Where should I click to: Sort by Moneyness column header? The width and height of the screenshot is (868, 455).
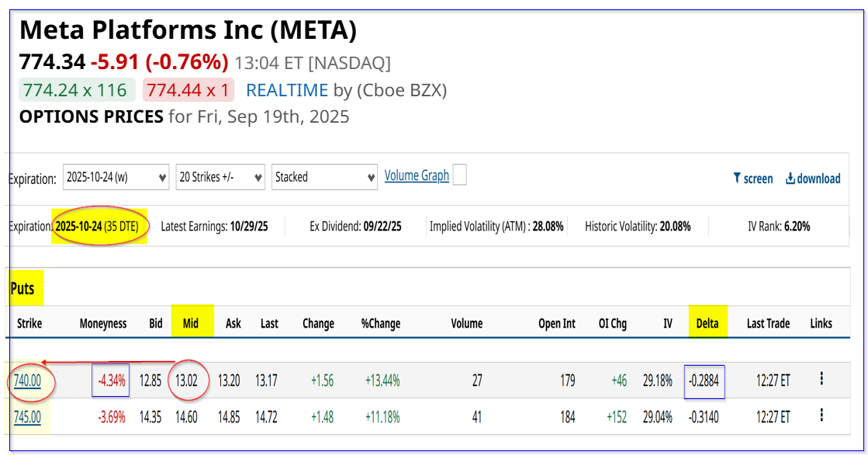pos(103,324)
